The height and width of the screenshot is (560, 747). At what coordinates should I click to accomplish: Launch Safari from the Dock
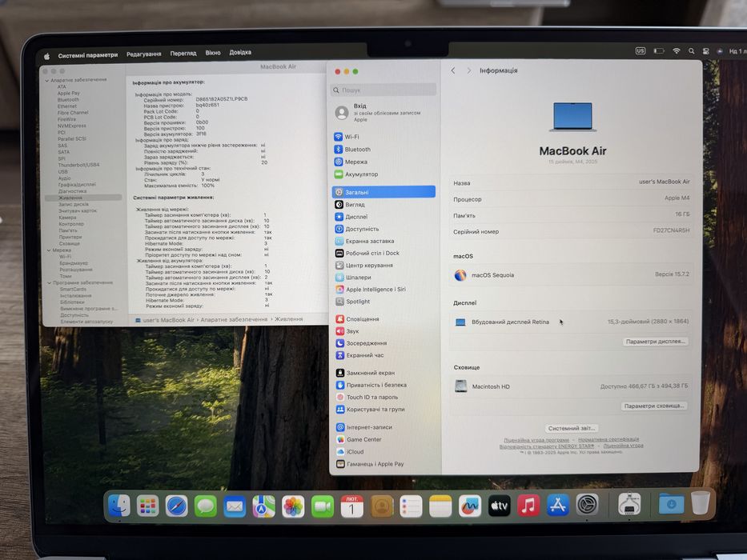[x=176, y=506]
